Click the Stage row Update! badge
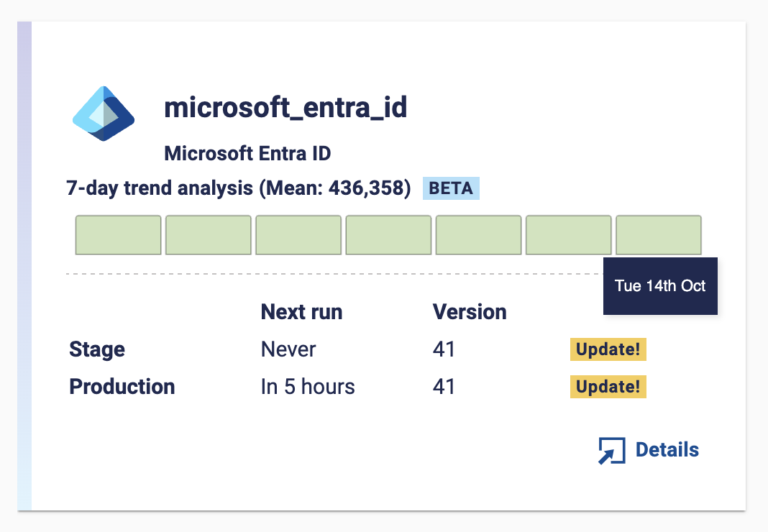This screenshot has height=532, width=768. 608,349
